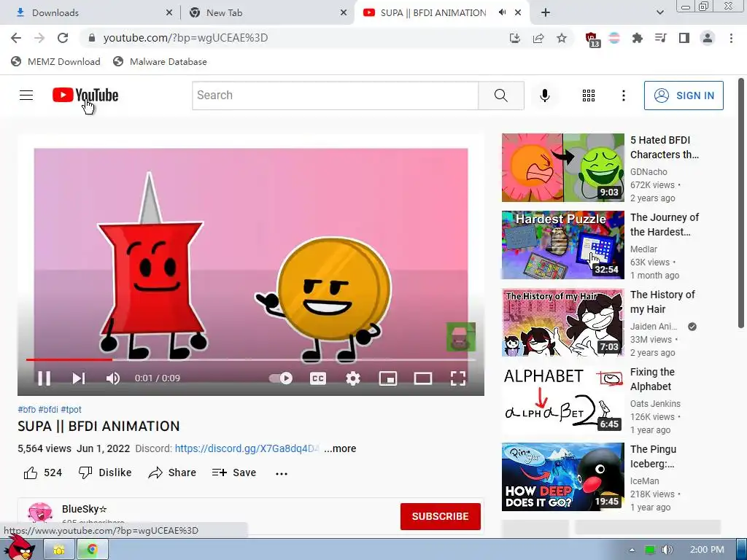The image size is (747, 560).
Task: Click the address bar URL
Action: (185, 38)
